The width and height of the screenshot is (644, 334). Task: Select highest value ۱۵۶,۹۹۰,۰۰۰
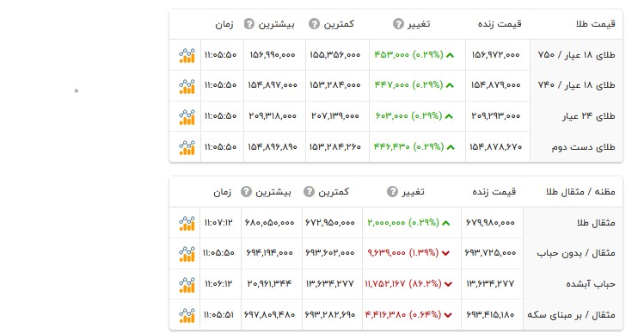point(273,55)
